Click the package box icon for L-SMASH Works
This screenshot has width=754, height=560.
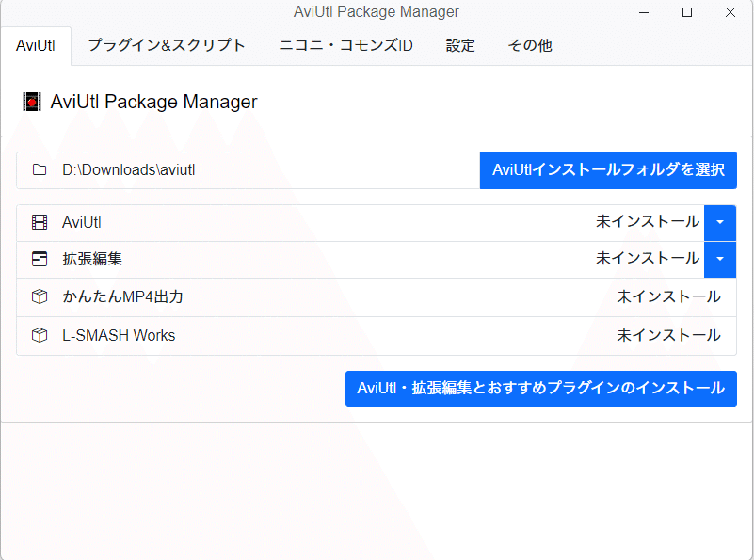coord(40,335)
